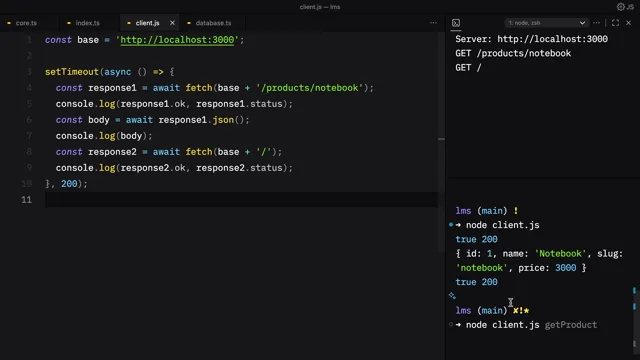Click '/products/notebook' string on line 4
640x360 pixels.
tap(310, 88)
